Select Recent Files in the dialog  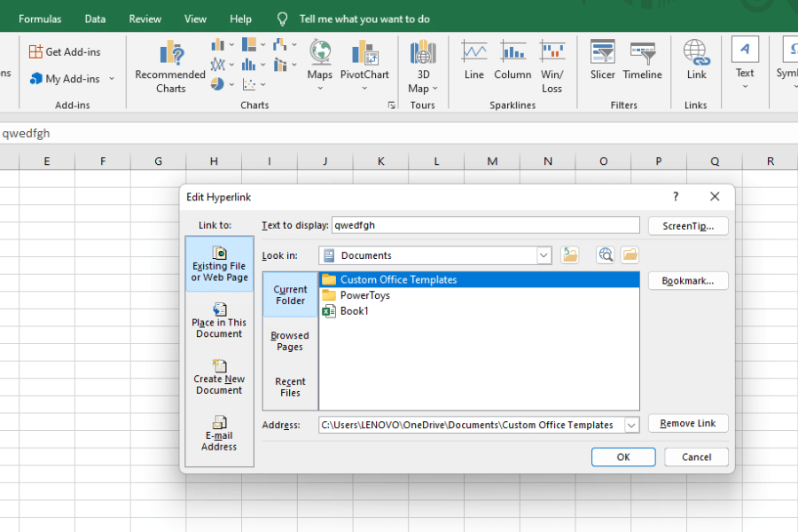click(x=289, y=387)
